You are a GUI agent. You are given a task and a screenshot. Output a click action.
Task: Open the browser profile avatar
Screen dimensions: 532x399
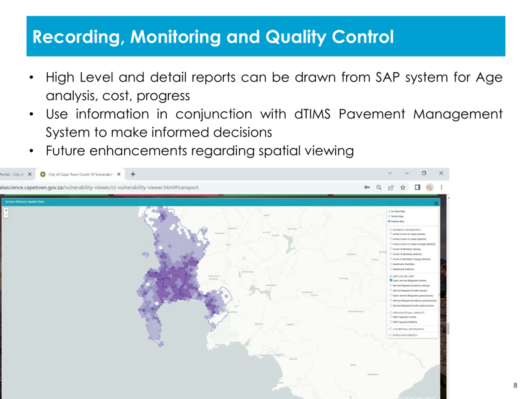click(x=430, y=187)
